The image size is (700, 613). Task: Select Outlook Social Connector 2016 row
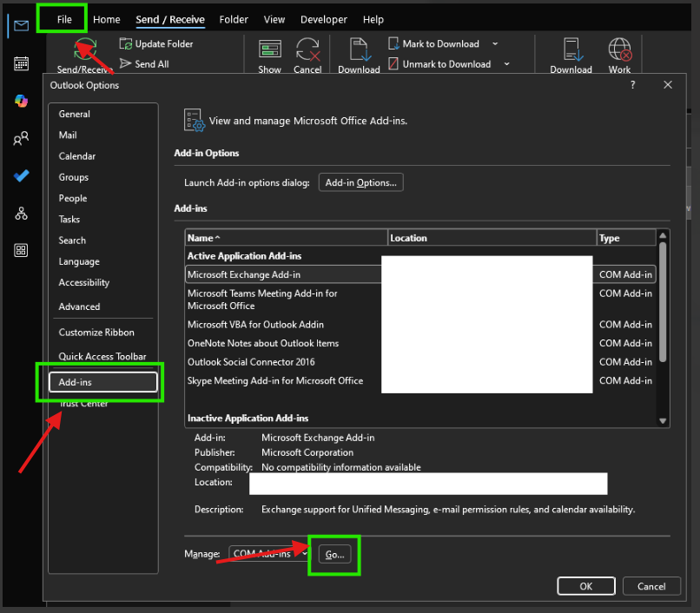pyautogui.click(x=420, y=362)
